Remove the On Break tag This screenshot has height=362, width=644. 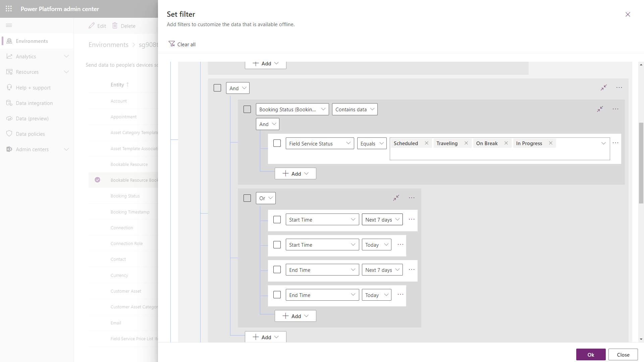[506, 143]
